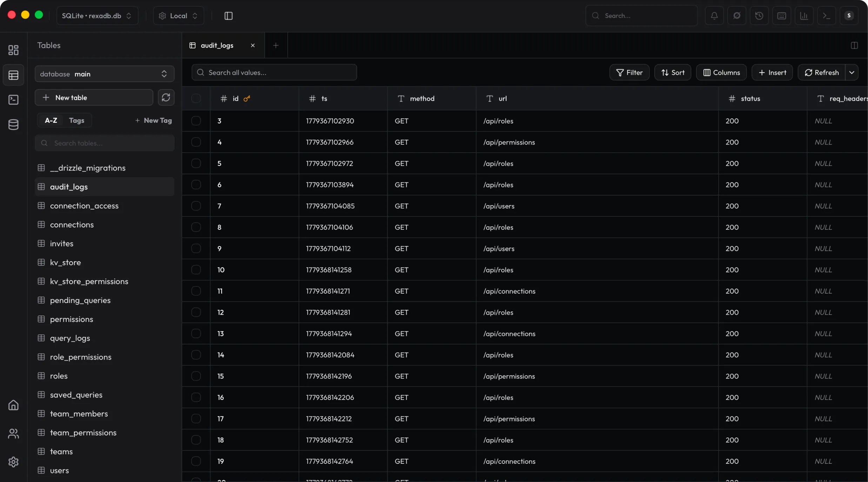Toggle the sidebar panel icon in title bar
This screenshot has width=868, height=482.
228,16
